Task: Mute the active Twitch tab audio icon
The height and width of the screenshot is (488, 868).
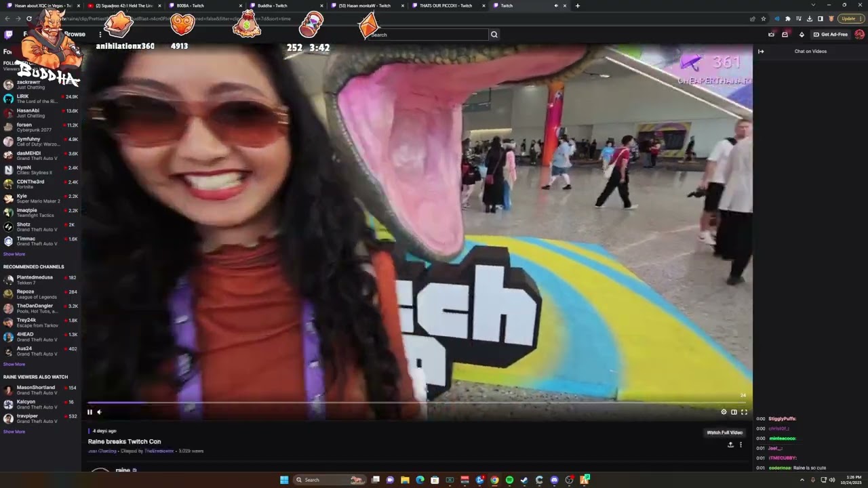Action: pyautogui.click(x=556, y=5)
